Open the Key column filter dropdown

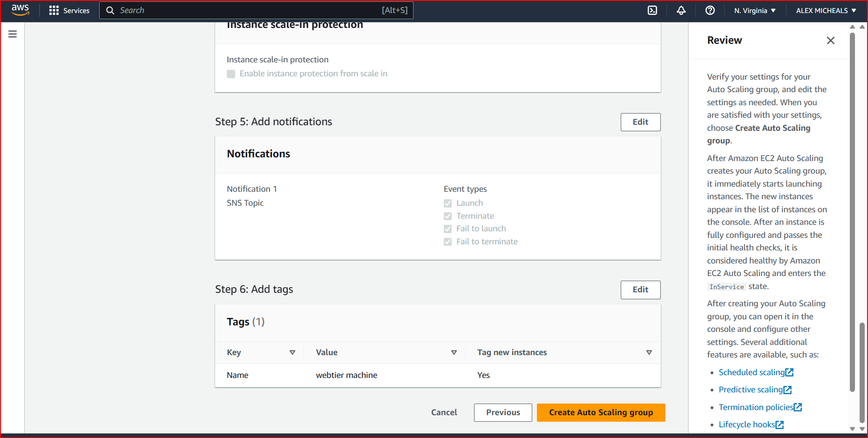[293, 352]
